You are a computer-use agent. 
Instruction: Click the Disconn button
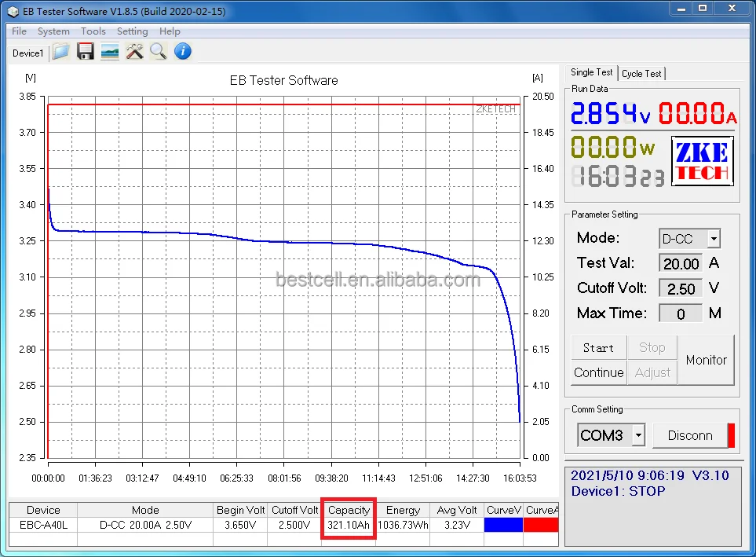point(689,435)
